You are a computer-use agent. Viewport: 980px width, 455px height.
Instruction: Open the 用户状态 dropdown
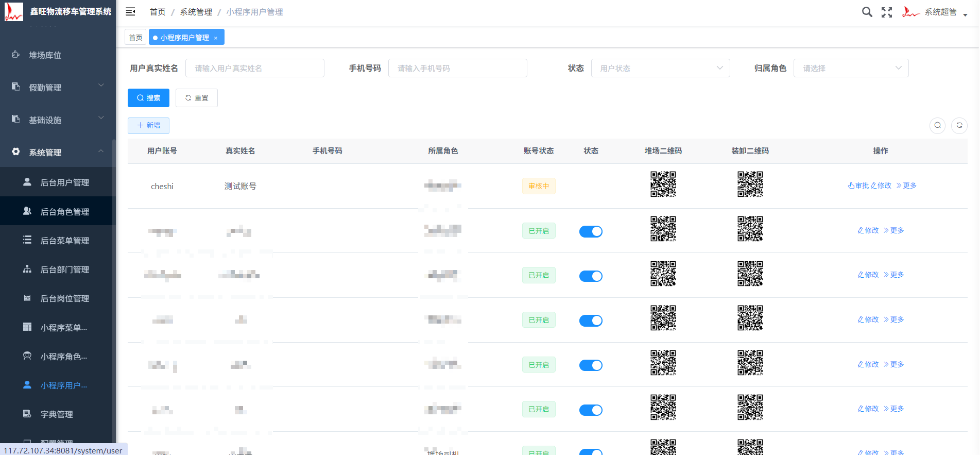[x=661, y=68]
